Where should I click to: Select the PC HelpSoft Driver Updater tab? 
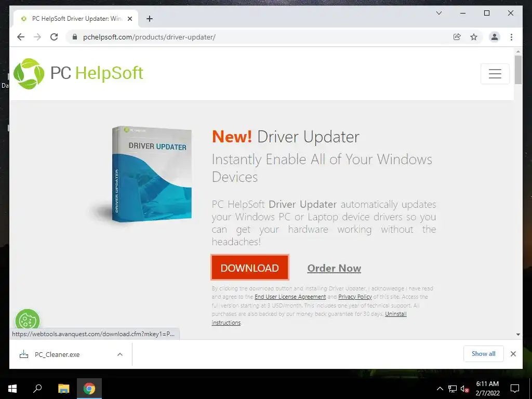(x=76, y=19)
